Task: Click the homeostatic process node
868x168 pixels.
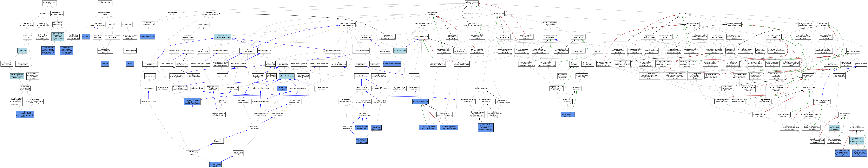Action: coord(172,13)
